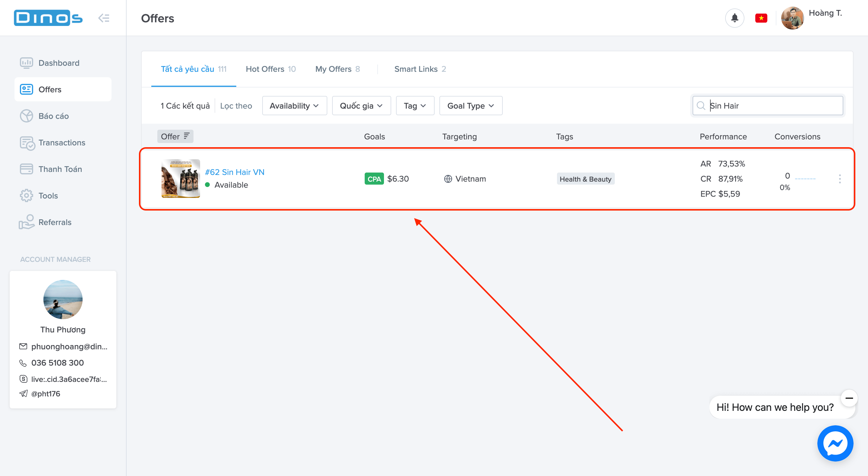Click account manager Thu Phương's avatar

coord(63,299)
